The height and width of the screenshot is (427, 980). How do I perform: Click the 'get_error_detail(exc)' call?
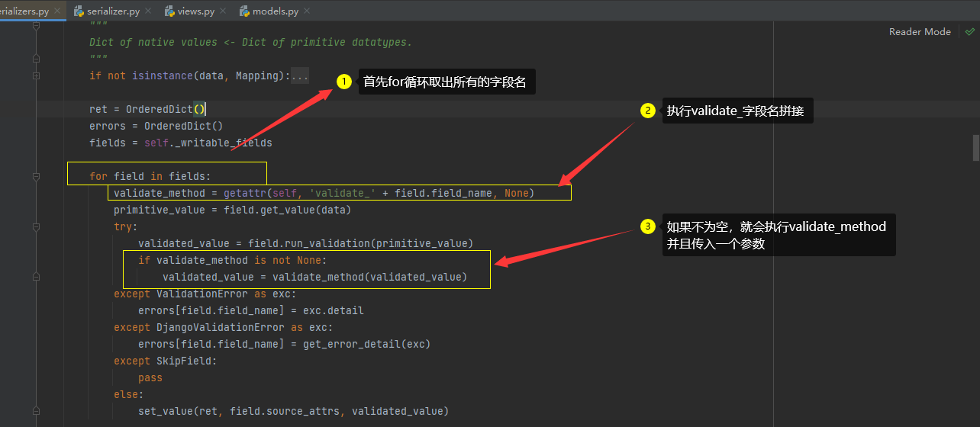(367, 344)
